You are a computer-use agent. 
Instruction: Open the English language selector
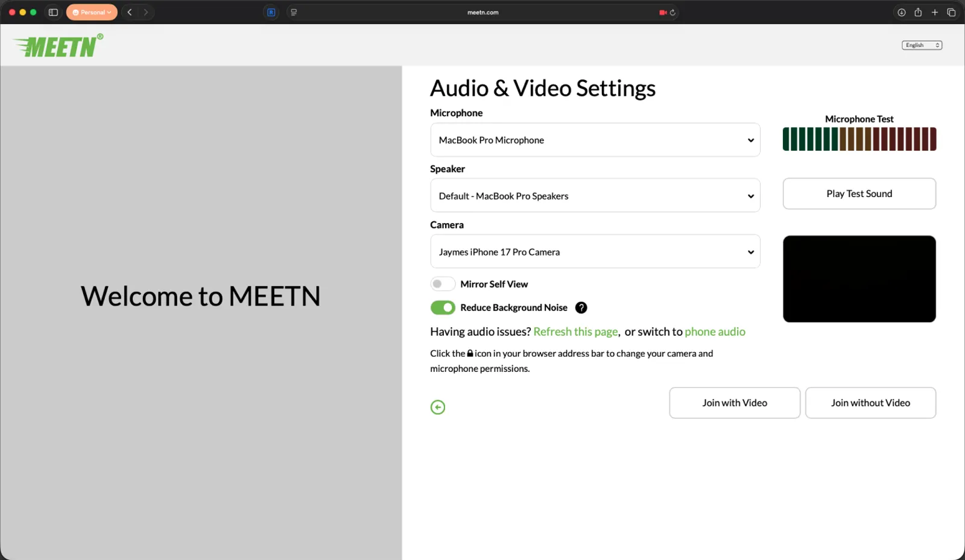click(922, 45)
